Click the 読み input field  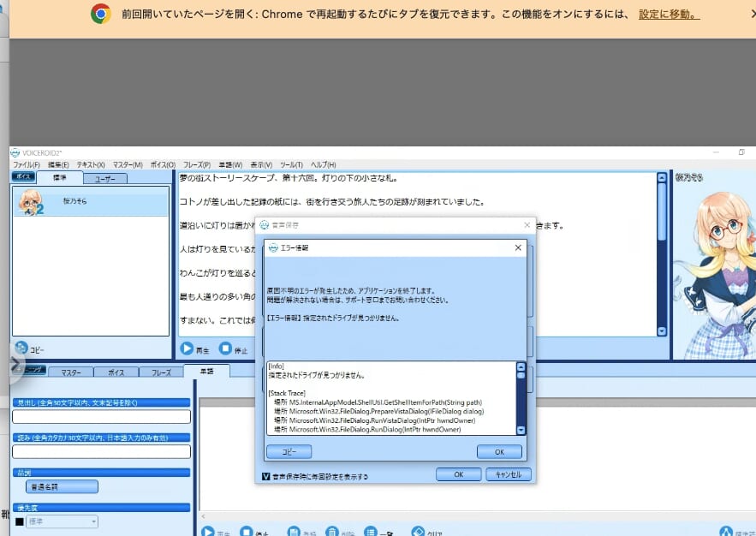(101, 451)
